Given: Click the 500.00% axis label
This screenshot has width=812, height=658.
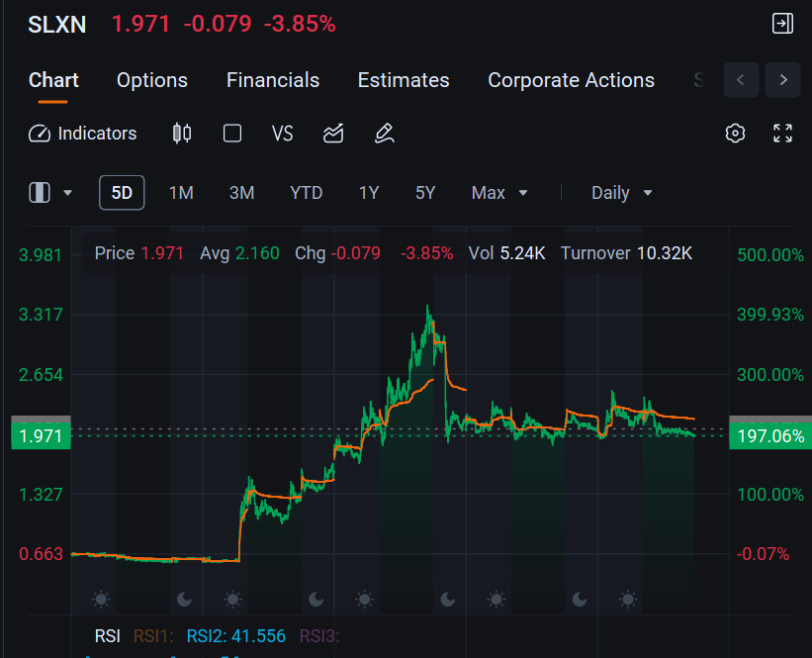Looking at the screenshot, I should tap(770, 255).
